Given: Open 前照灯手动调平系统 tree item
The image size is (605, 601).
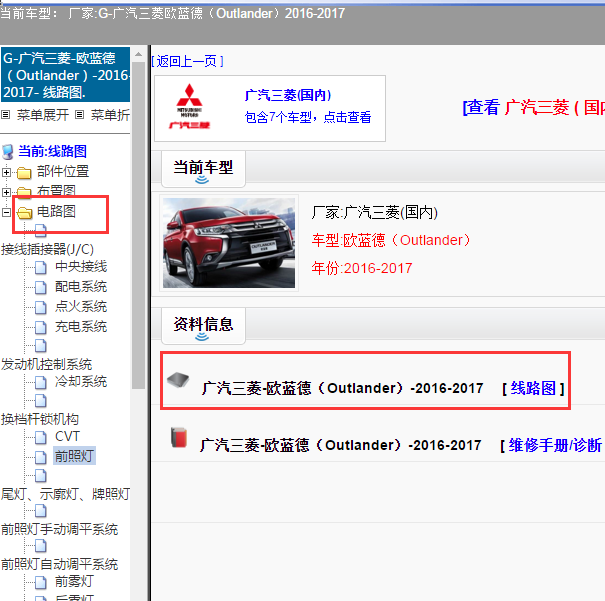Looking at the screenshot, I should click(59, 529).
